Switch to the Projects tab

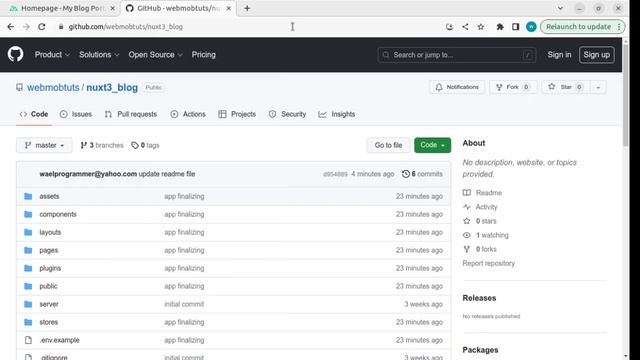(x=237, y=114)
